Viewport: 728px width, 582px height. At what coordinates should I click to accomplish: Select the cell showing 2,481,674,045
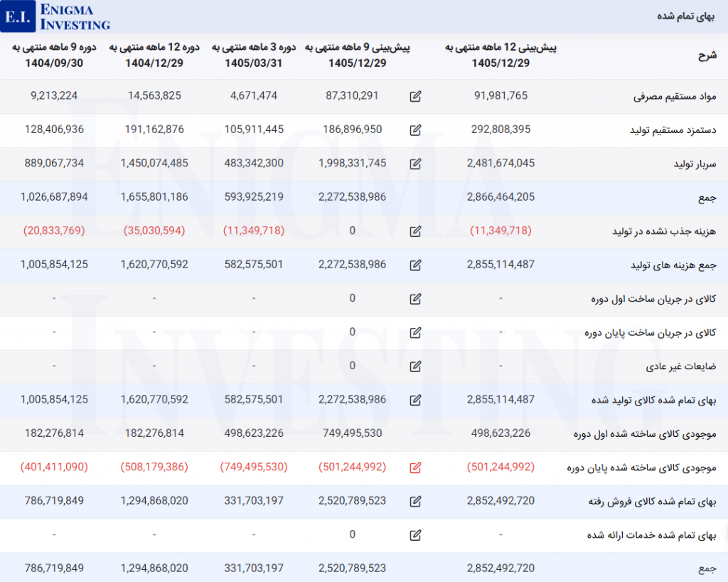click(501, 163)
